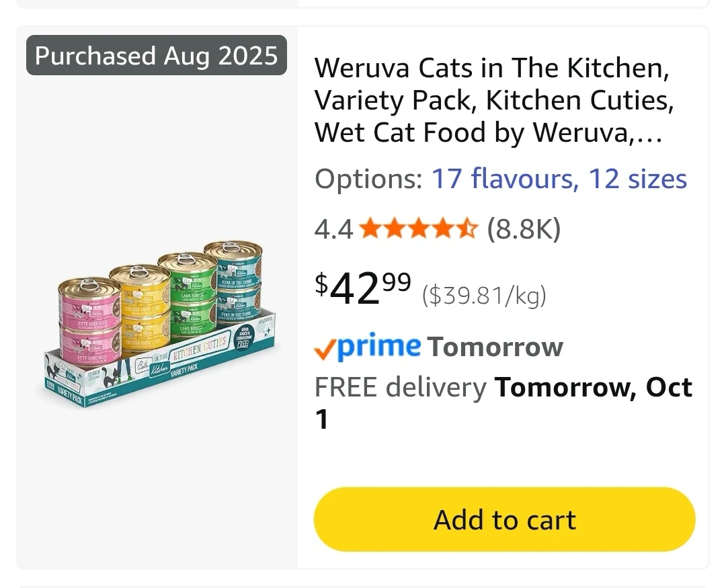Click the first orange rating star
The width and height of the screenshot is (726, 588).
point(370,230)
